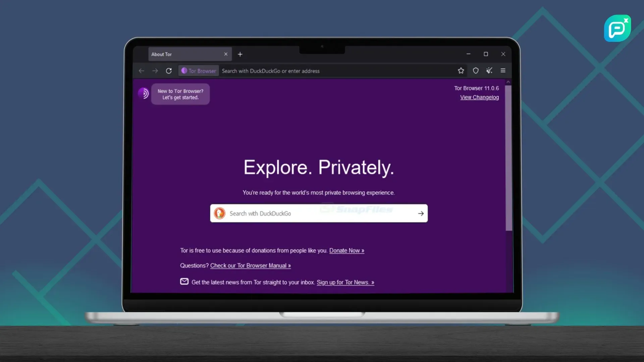
Task: Click the Tor Browser 11.0.6 version text
Action: click(x=476, y=88)
